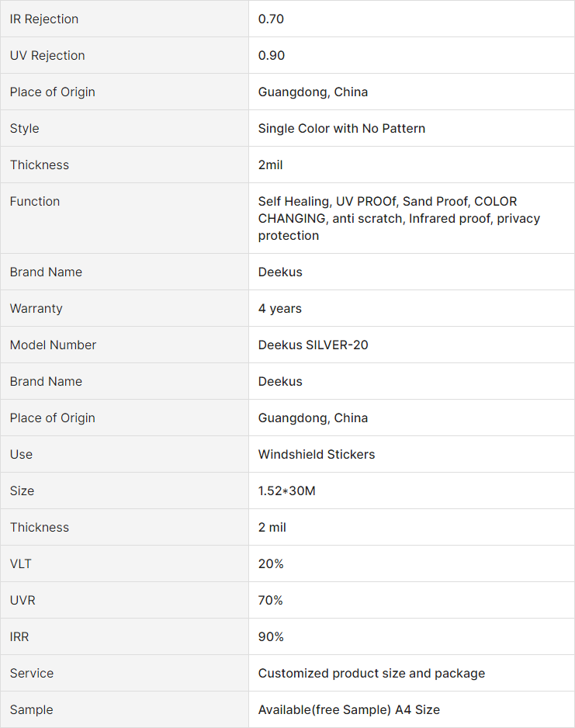Select the 1.52*30M size value

pos(287,491)
